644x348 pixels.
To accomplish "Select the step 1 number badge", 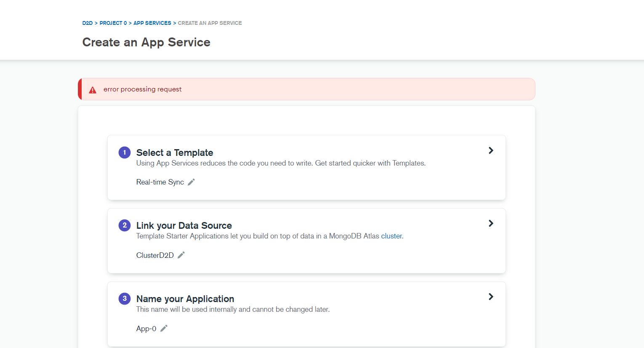I will pos(125,153).
